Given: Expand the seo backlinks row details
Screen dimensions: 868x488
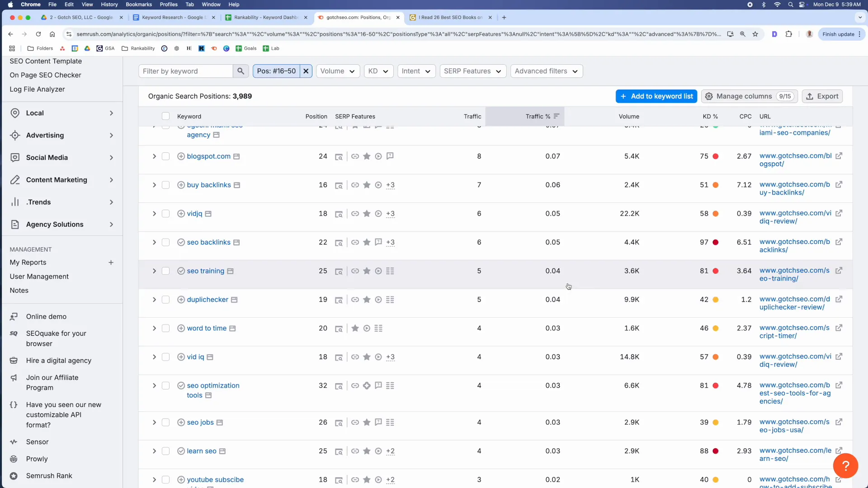Looking at the screenshot, I should click(154, 242).
